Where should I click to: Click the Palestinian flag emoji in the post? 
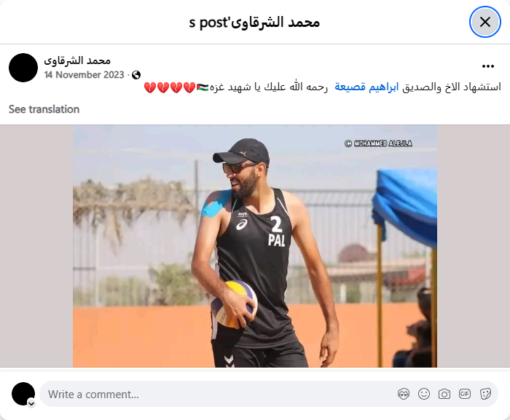pos(203,87)
